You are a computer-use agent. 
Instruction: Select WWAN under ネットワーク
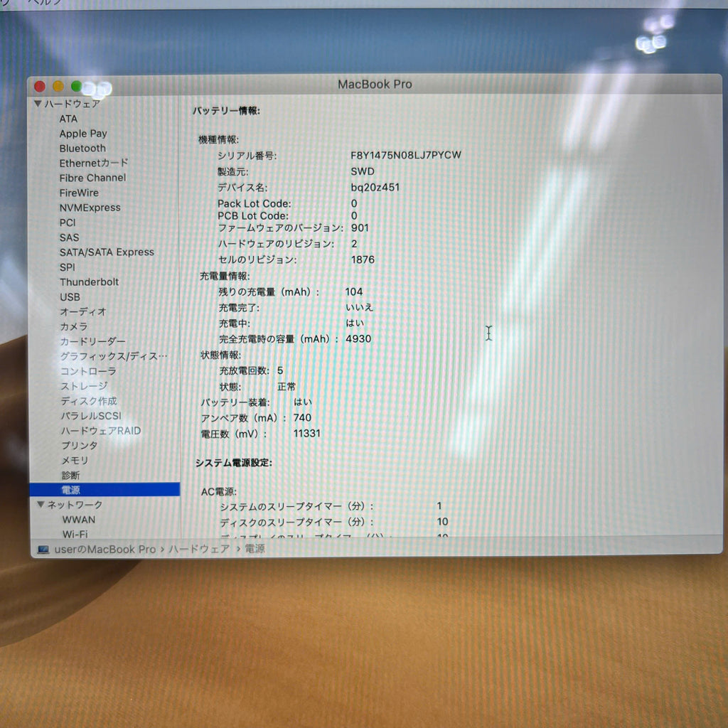tap(79, 520)
